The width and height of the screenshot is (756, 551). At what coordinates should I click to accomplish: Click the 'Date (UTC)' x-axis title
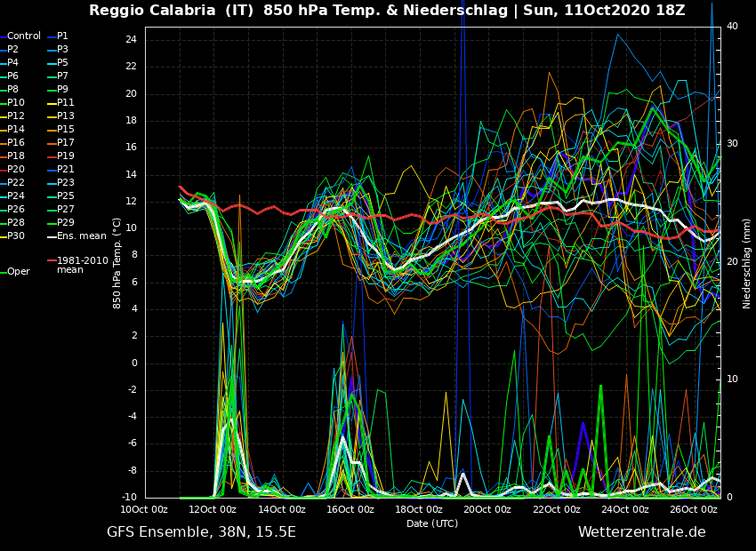point(432,523)
